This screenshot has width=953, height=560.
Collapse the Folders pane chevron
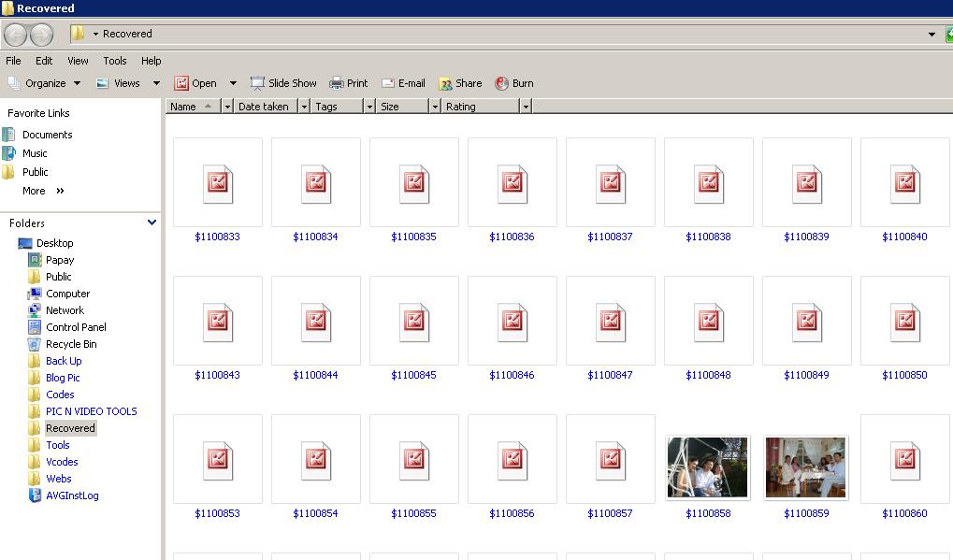pyautogui.click(x=152, y=223)
